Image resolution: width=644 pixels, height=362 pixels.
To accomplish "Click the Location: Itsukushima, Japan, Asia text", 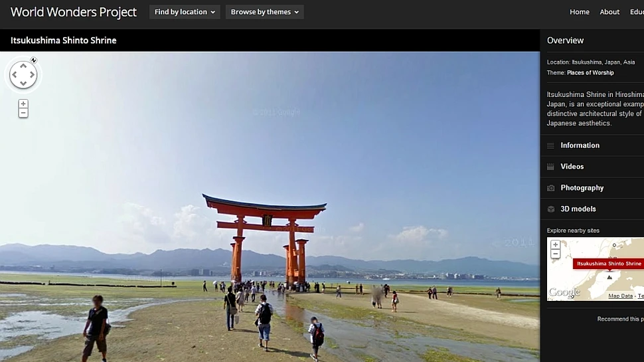I will pyautogui.click(x=591, y=62).
